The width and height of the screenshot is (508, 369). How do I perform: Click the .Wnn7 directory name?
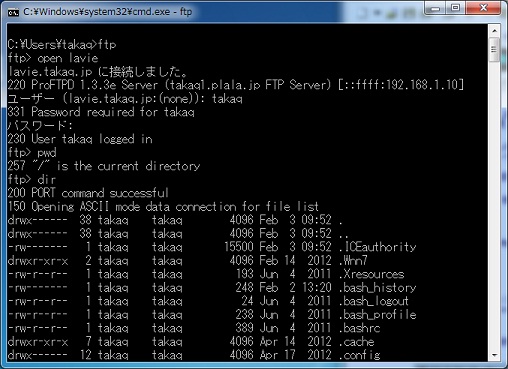[x=353, y=260]
